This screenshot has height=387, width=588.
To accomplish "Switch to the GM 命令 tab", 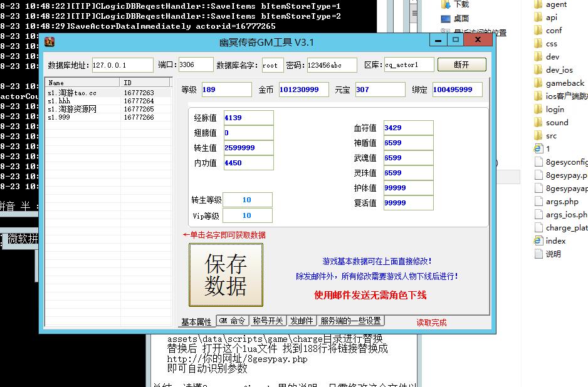I will 232,321.
